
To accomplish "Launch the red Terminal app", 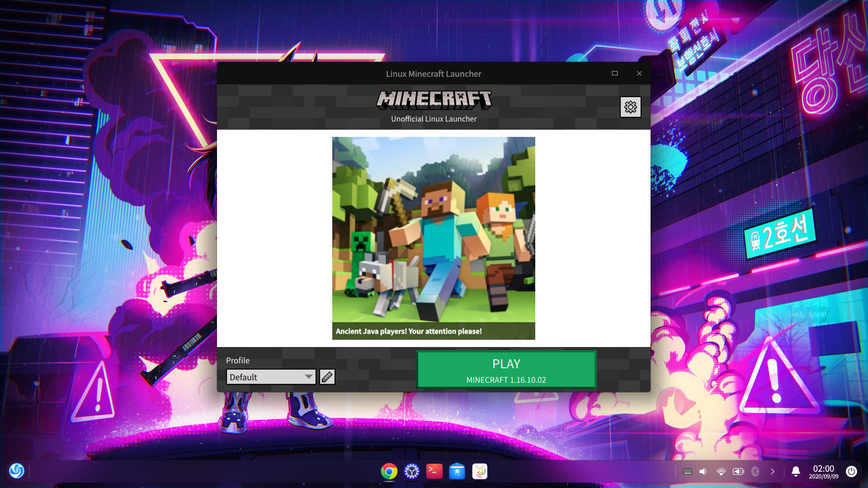I will pyautogui.click(x=434, y=471).
